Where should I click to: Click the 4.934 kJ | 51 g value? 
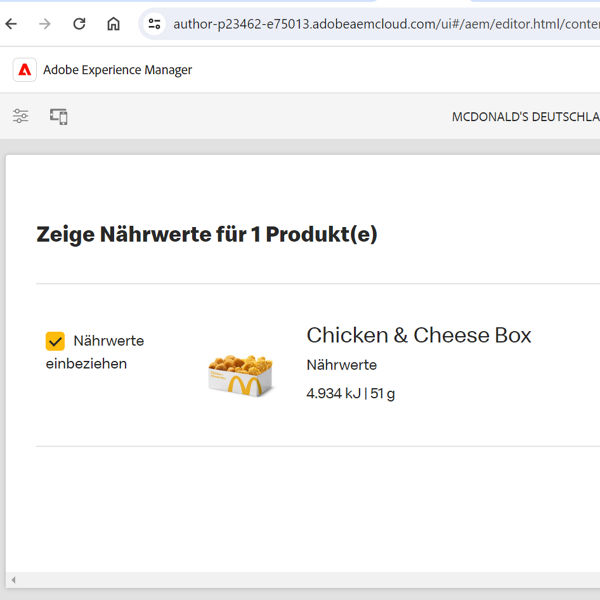[x=350, y=393]
